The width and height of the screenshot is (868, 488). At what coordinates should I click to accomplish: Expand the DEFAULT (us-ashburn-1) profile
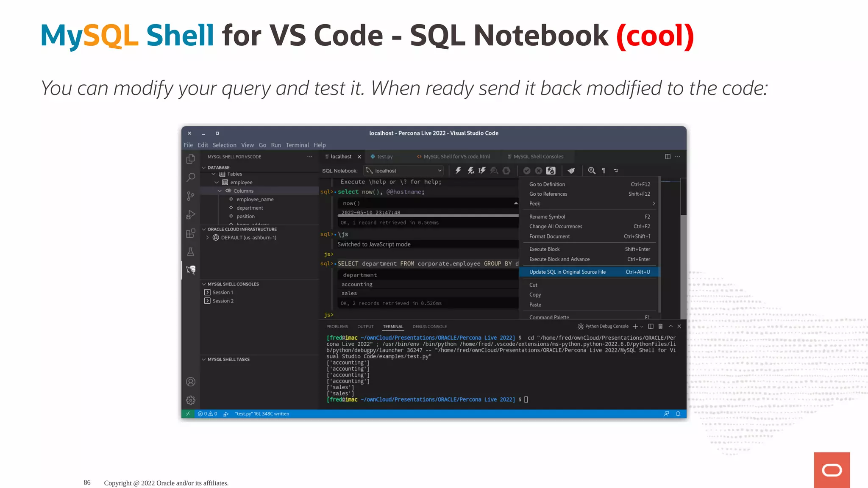207,238
